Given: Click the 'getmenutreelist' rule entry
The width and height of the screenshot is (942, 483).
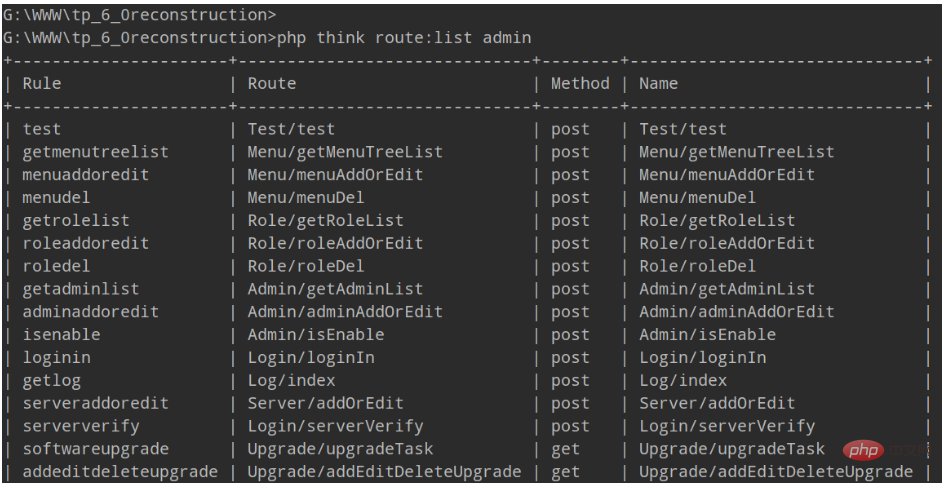Looking at the screenshot, I should tap(96, 152).
